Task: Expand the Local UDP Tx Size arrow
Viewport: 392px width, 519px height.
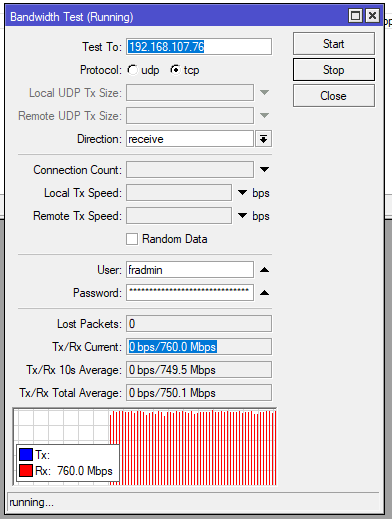Action: tap(264, 92)
